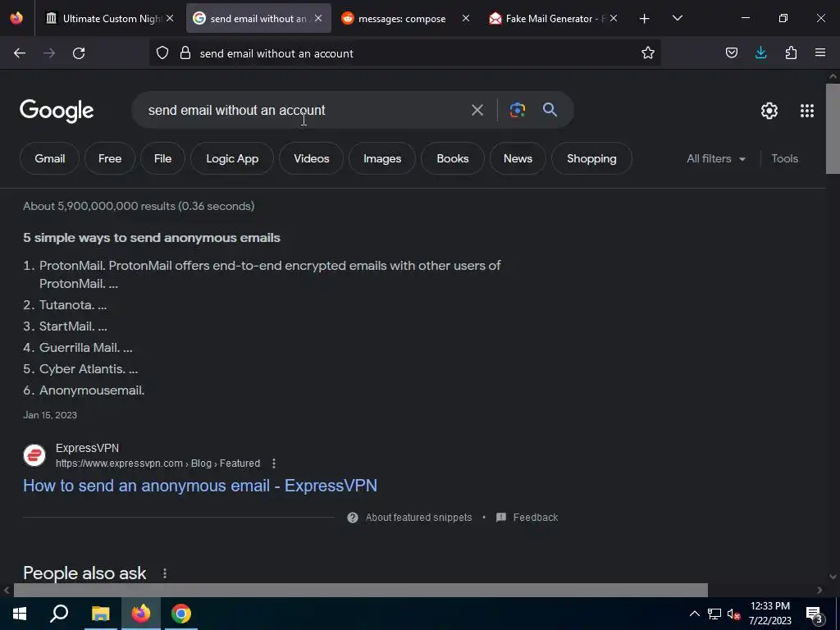840x630 pixels.
Task: Close the messages: compose tab
Action: [466, 18]
